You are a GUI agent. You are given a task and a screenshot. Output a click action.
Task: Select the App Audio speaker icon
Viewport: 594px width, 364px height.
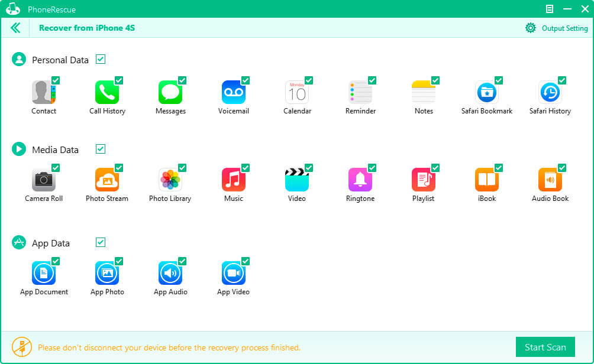coord(170,273)
